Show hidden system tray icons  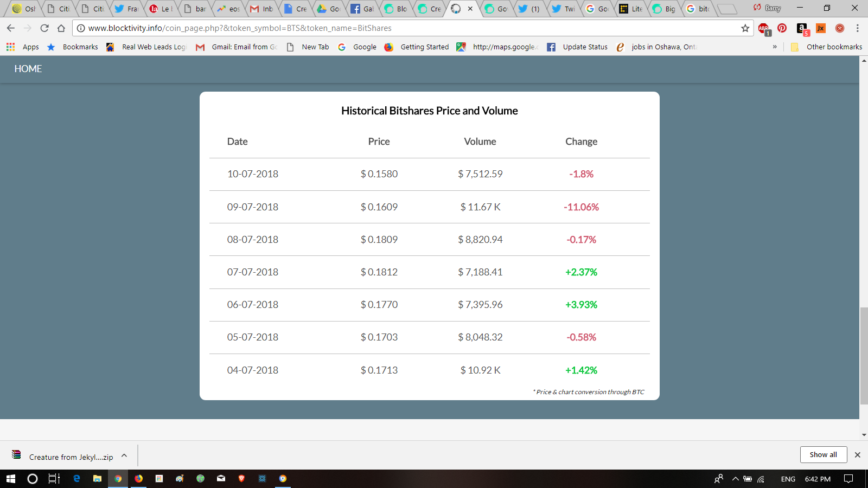coord(736,479)
